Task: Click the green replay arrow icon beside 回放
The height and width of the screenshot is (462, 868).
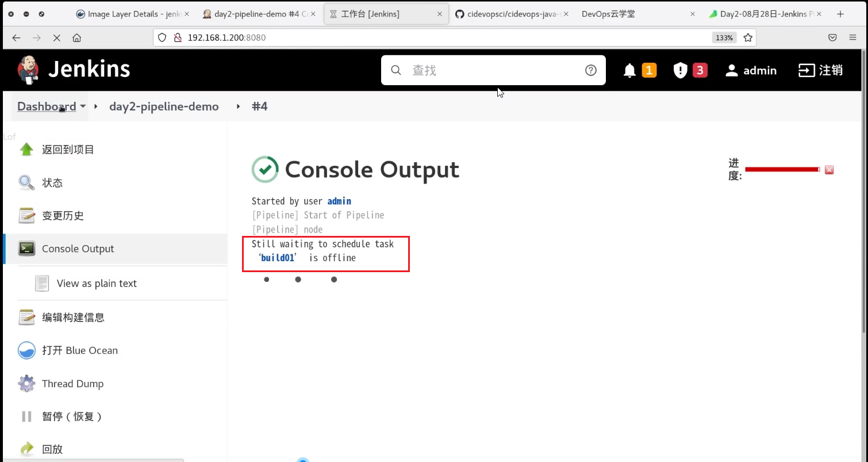Action: click(x=26, y=449)
